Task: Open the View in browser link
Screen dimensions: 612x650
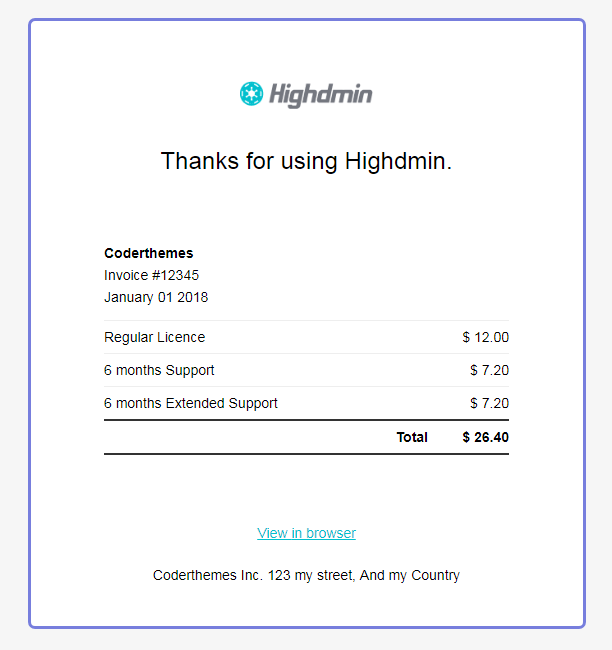Action: tap(306, 533)
